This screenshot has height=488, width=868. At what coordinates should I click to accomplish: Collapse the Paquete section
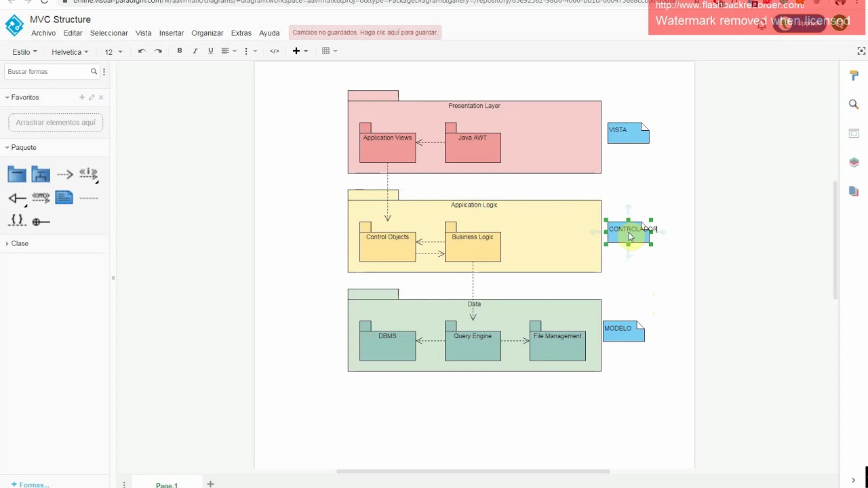pos(20,147)
